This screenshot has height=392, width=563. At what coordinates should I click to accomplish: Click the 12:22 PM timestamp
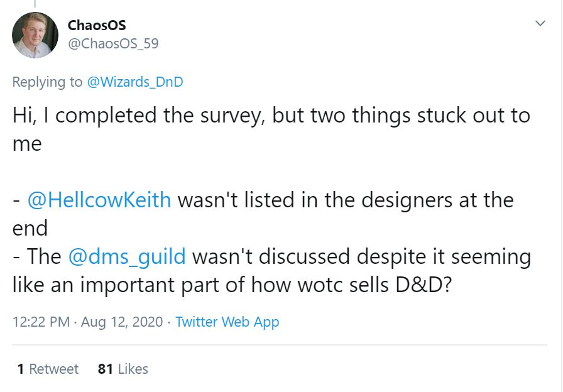[x=40, y=322]
